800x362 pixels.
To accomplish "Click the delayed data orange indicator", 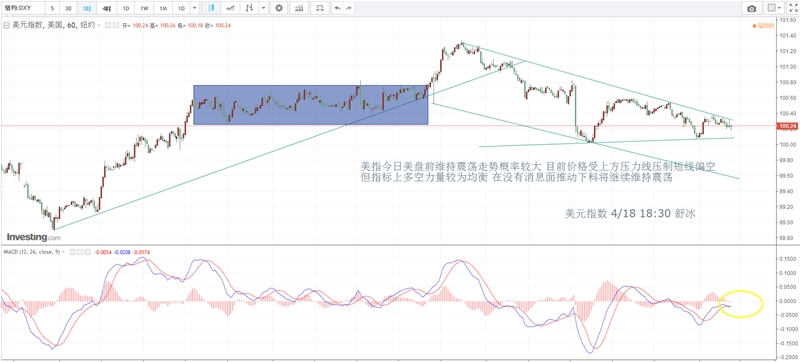I will tap(764, 25).
